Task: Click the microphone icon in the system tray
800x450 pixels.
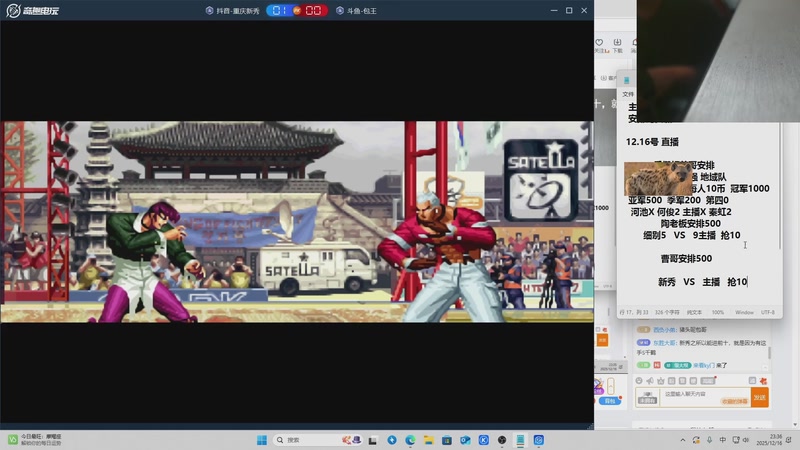Action: 709,440
